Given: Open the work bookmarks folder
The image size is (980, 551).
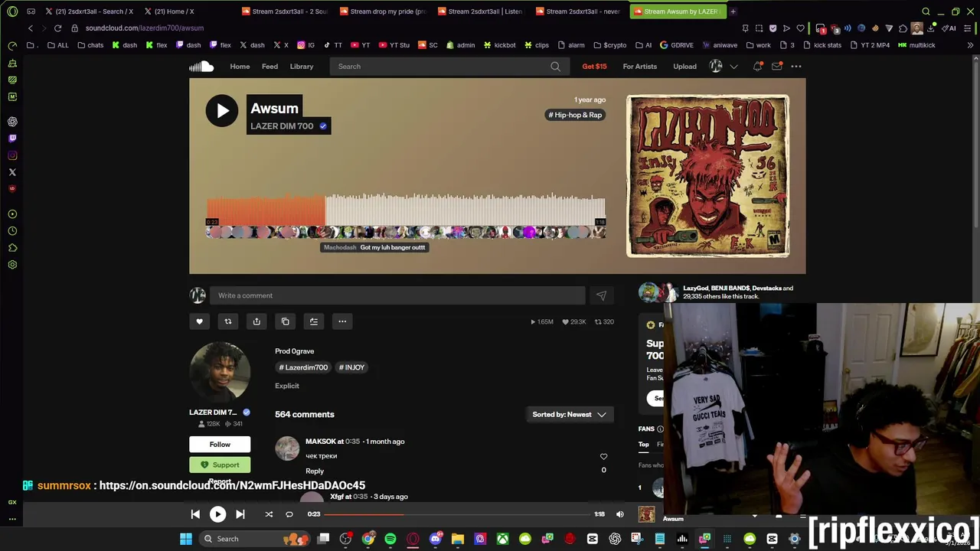Looking at the screenshot, I should [x=758, y=45].
